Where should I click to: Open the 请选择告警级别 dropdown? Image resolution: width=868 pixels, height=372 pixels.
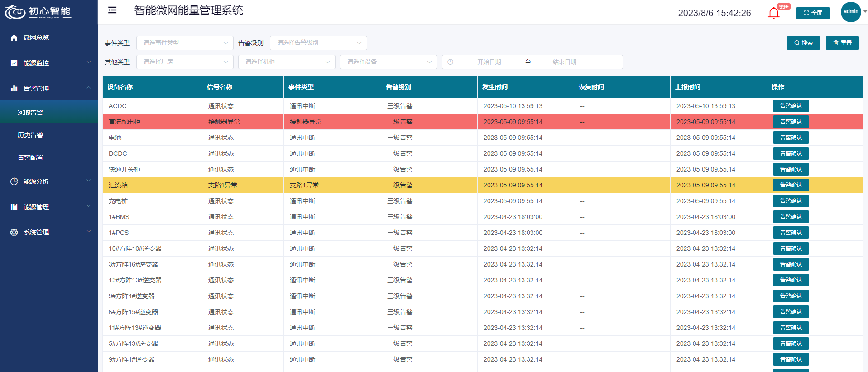click(x=318, y=43)
